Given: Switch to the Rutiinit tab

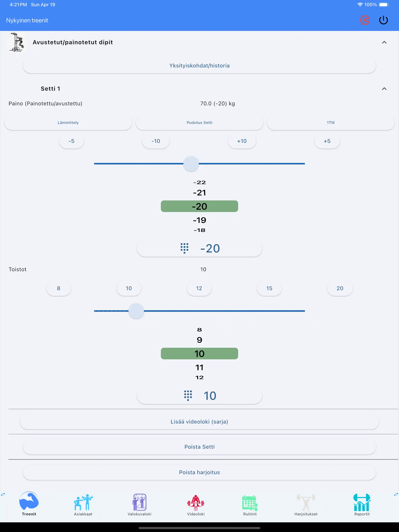Looking at the screenshot, I should [250, 505].
